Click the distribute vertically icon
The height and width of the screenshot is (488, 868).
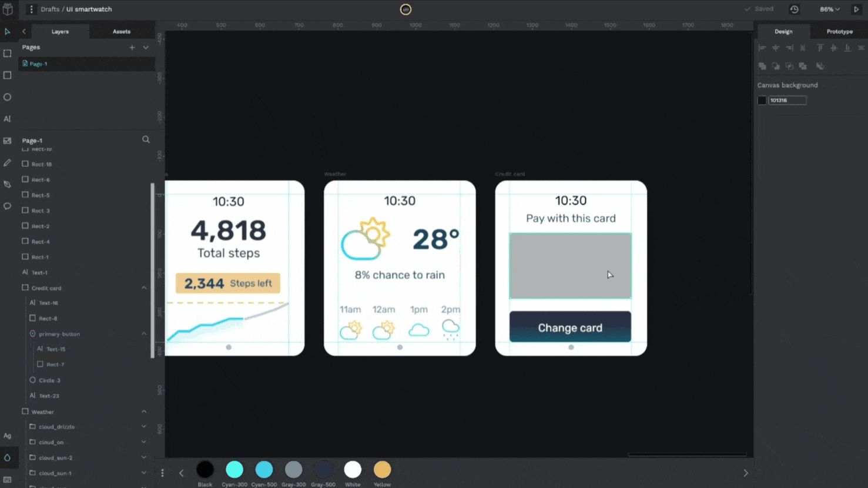click(861, 48)
